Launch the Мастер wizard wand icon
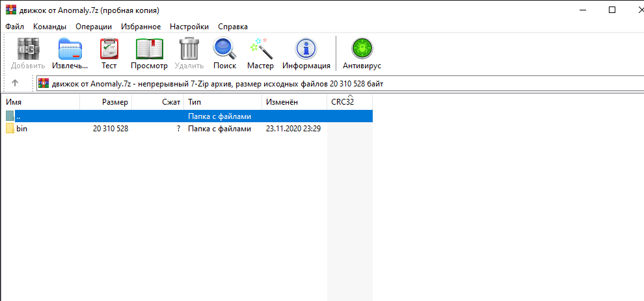Viewport: 644px width, 301px height. click(x=260, y=49)
